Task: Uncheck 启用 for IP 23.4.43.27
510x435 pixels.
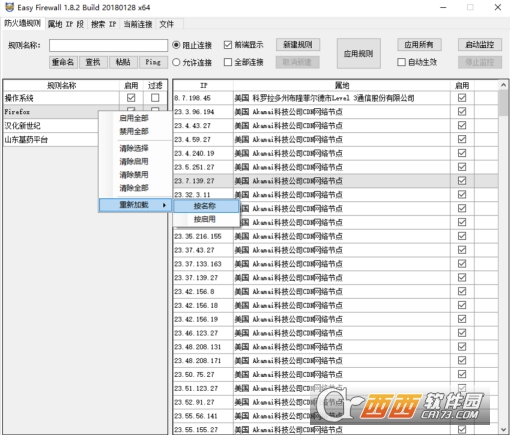Action: coord(462,125)
